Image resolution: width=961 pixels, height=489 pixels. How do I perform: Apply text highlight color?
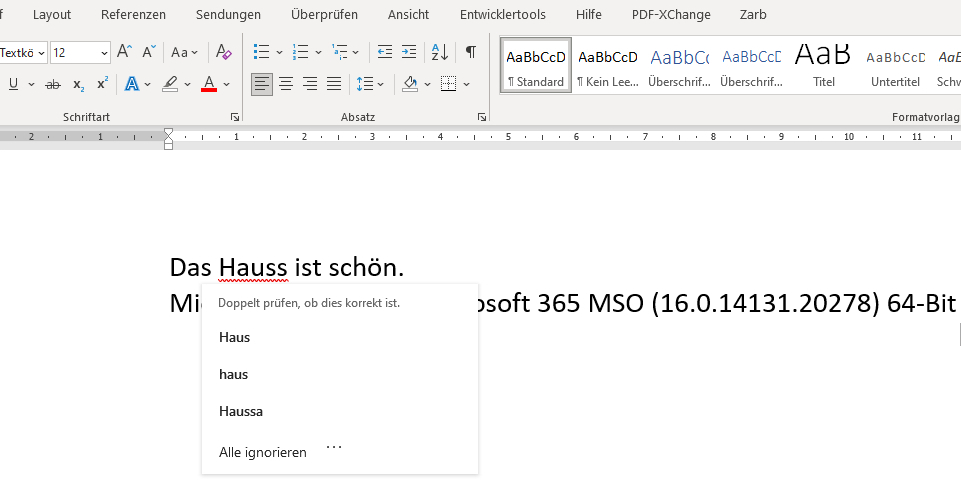170,85
